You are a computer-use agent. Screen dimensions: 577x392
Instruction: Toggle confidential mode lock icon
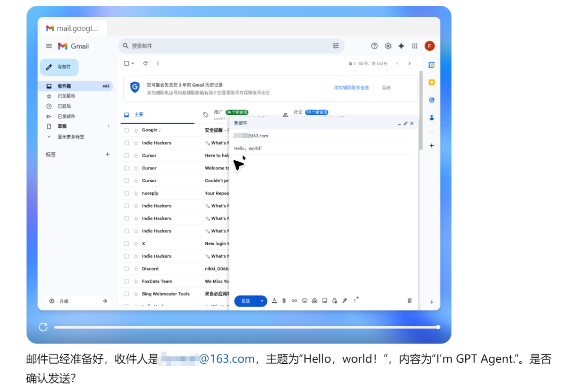coord(334,301)
